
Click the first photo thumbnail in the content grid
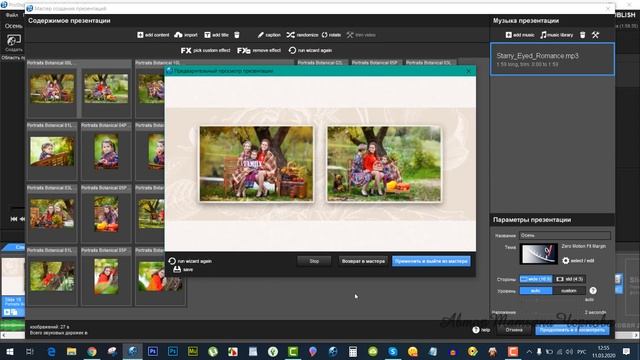pos(52,88)
